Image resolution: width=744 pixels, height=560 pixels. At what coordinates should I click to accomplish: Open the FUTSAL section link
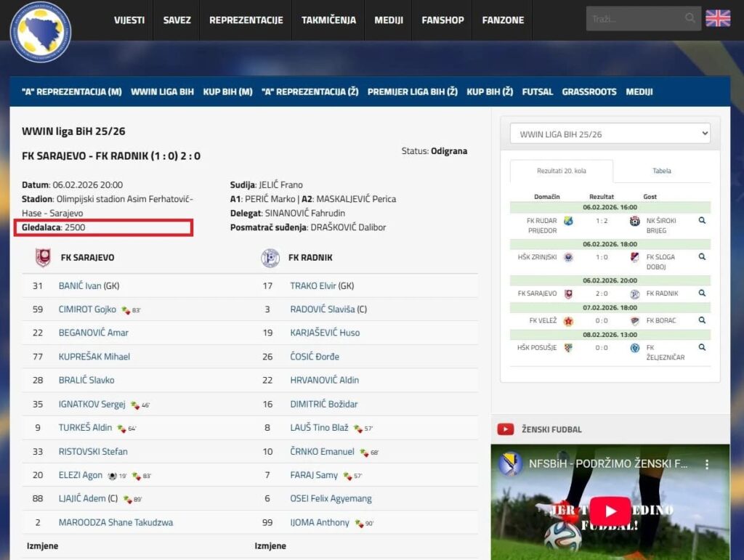(537, 92)
